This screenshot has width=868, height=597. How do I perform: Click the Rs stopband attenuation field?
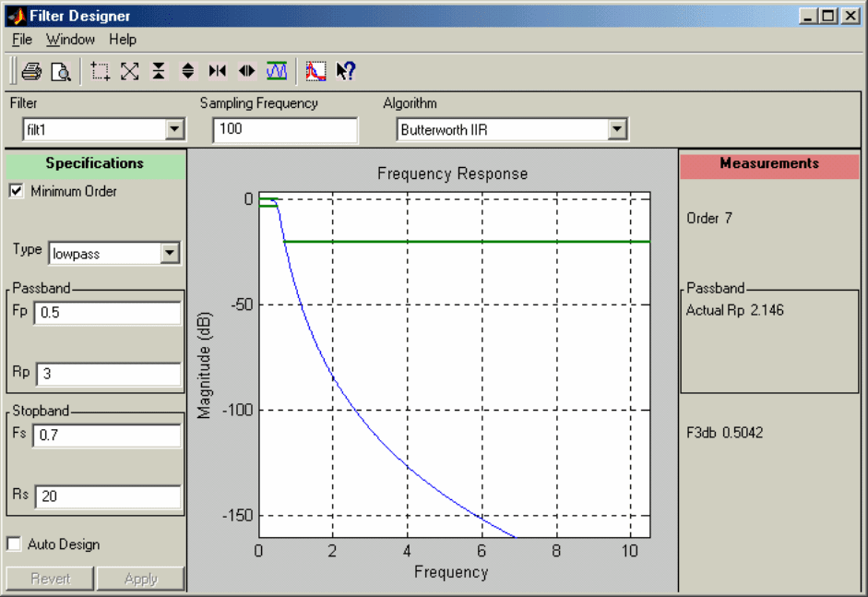tap(108, 496)
